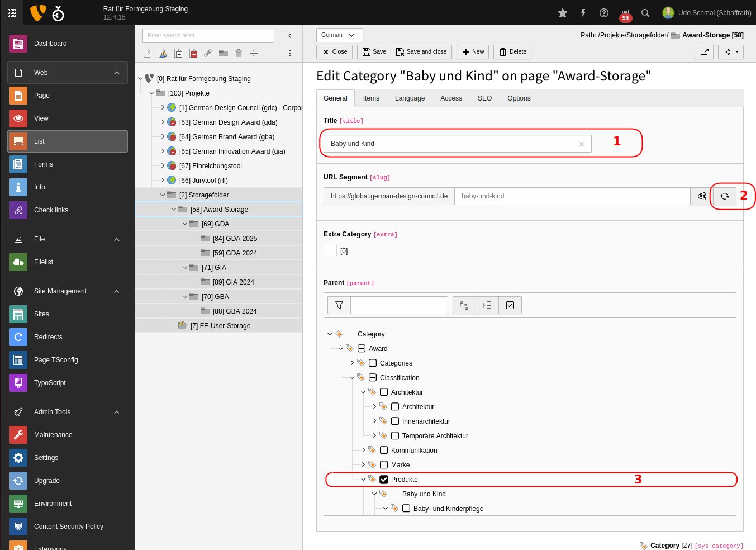Open record in new window icon
Viewport: 756px width, 550px height.
point(704,52)
